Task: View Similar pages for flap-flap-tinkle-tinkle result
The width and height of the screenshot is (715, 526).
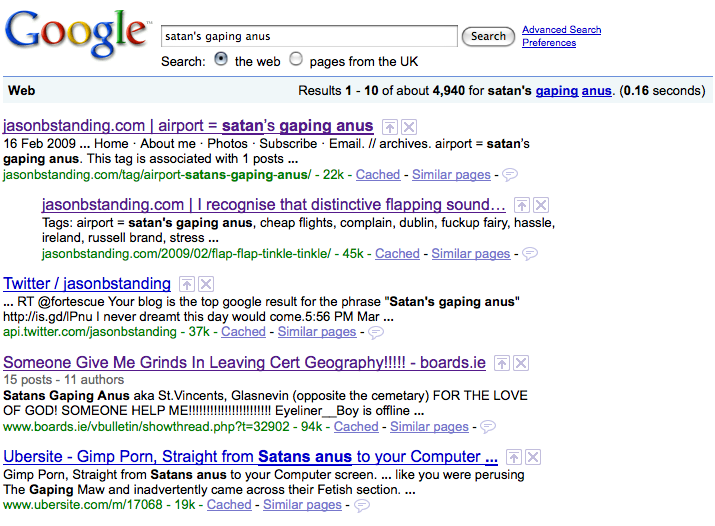Action: tap(471, 253)
